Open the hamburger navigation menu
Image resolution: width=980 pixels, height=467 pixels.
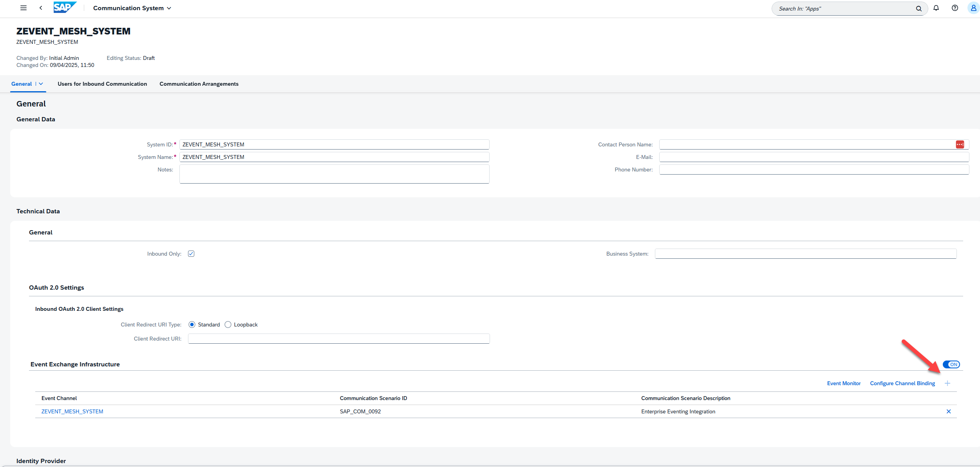pos(24,8)
